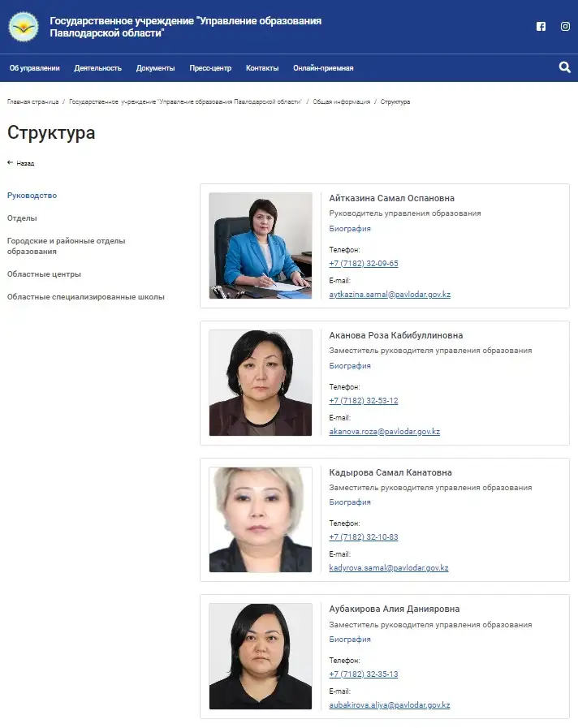578x728 pixels.
Task: Click the search magnifier icon
Action: point(564,67)
